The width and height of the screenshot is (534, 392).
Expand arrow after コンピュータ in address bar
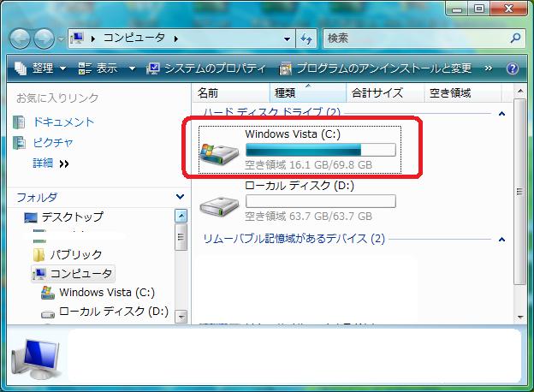(x=176, y=39)
